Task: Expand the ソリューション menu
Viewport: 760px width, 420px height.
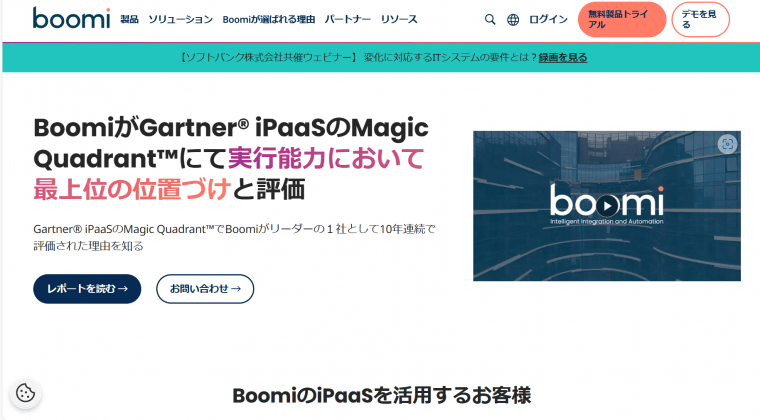Action: pyautogui.click(x=180, y=19)
